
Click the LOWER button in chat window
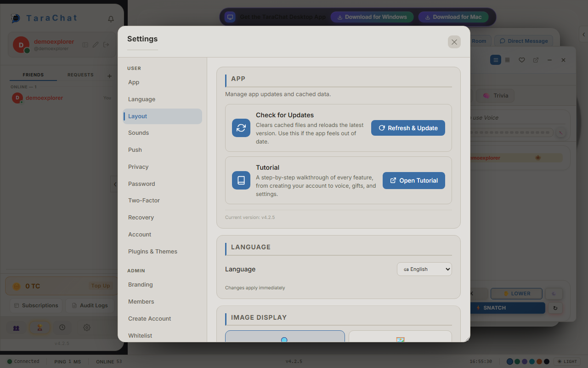[x=517, y=293]
